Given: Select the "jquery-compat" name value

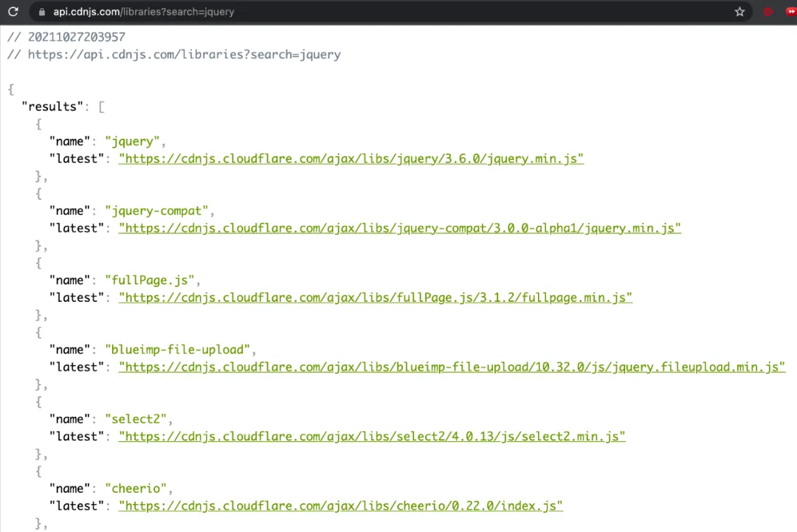Looking at the screenshot, I should pyautogui.click(x=156, y=211).
